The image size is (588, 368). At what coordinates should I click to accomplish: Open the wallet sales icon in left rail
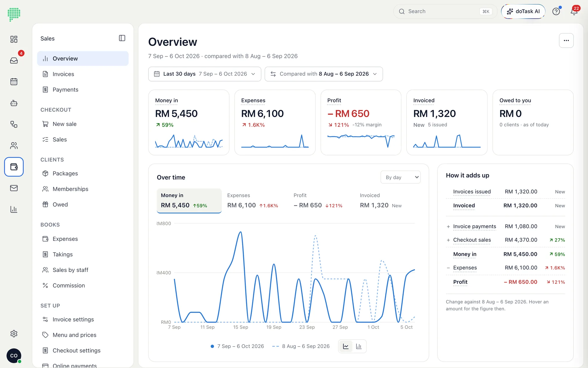pyautogui.click(x=14, y=167)
